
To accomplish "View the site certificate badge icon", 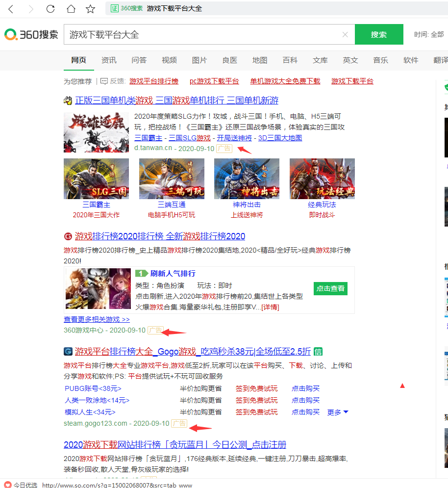I will 115,8.
